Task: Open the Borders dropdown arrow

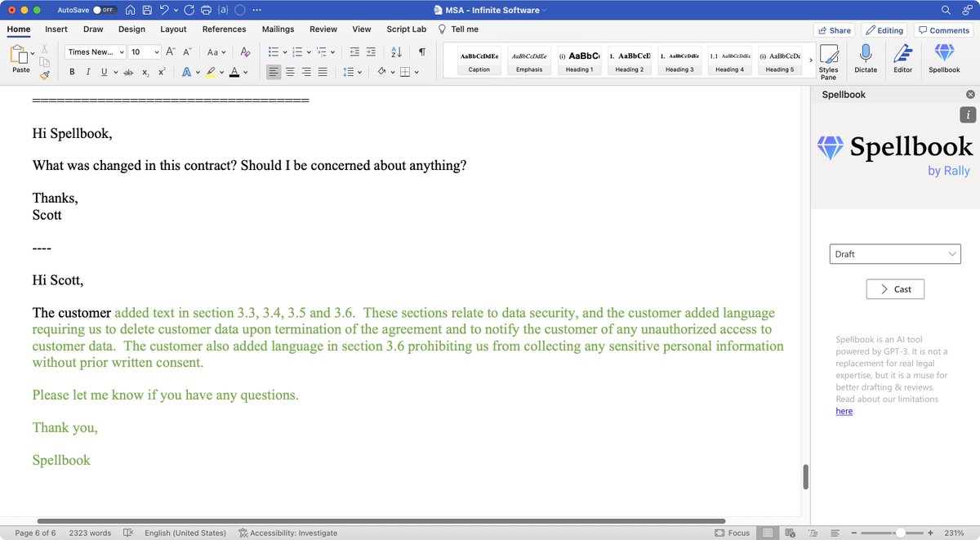Action: point(416,72)
